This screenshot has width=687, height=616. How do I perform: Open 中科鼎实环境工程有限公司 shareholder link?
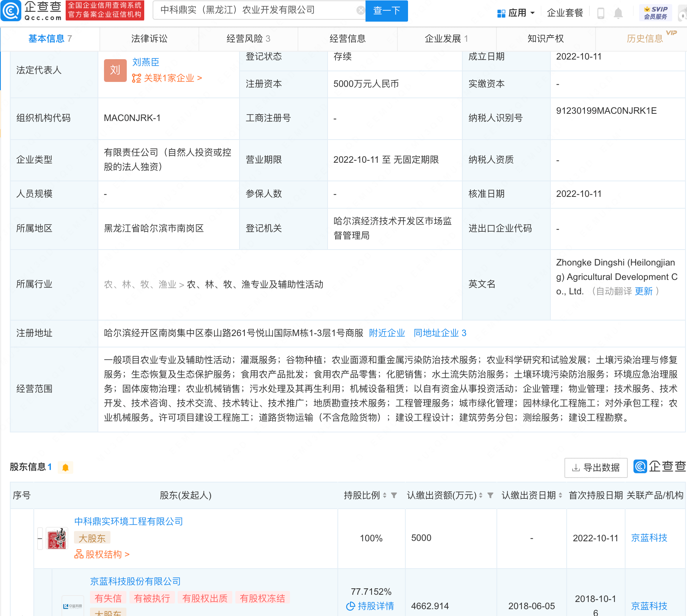tap(128, 522)
